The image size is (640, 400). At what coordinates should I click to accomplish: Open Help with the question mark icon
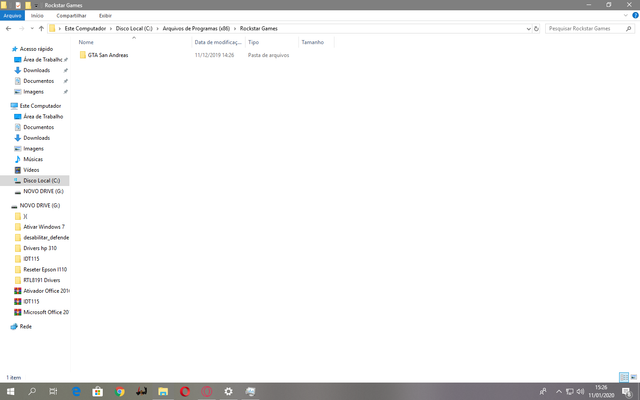point(635,16)
